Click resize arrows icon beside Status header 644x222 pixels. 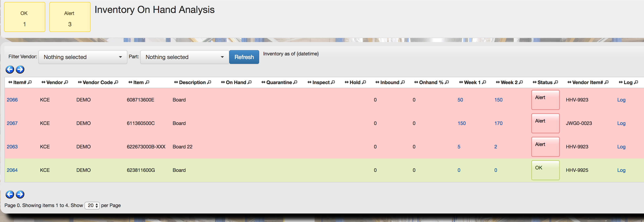(x=534, y=82)
